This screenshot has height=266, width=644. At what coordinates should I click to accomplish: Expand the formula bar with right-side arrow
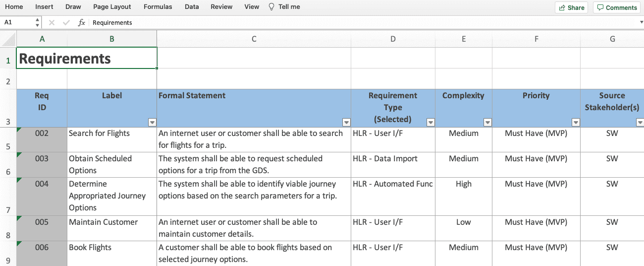click(x=641, y=23)
